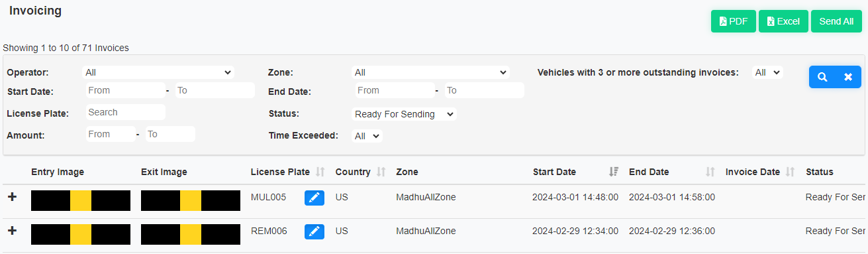Viewport: 868px width, 254px height.
Task: Export invoices with the Excel button
Action: coord(783,21)
